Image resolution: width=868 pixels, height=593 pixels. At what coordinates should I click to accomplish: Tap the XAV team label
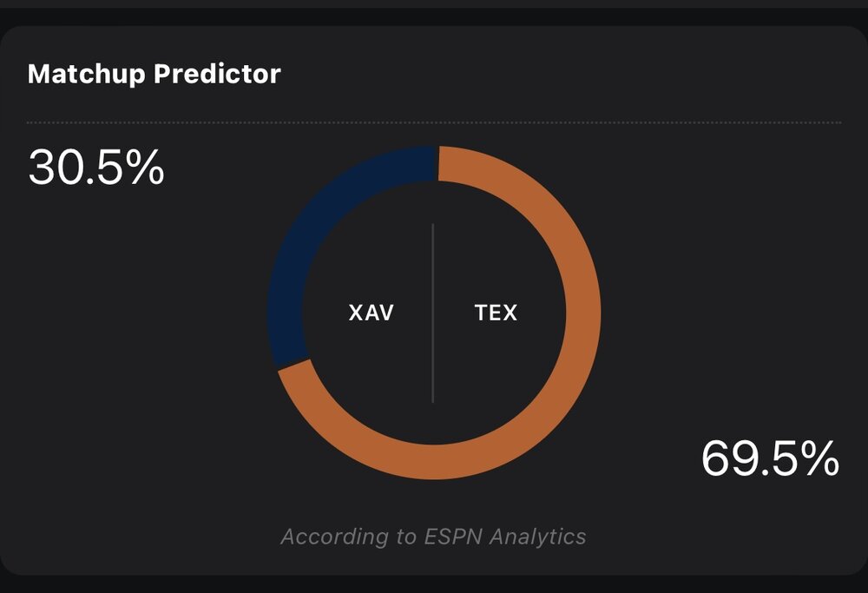[x=372, y=313]
